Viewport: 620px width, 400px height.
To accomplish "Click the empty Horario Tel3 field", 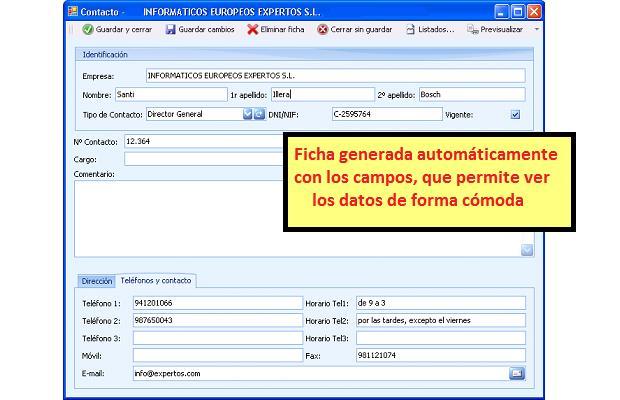I will (x=441, y=338).
